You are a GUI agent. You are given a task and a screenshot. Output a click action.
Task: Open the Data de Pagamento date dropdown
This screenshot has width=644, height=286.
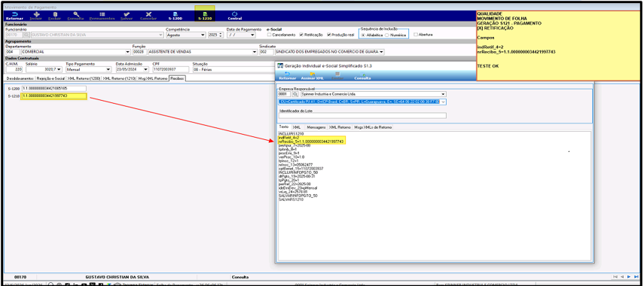(x=252, y=35)
